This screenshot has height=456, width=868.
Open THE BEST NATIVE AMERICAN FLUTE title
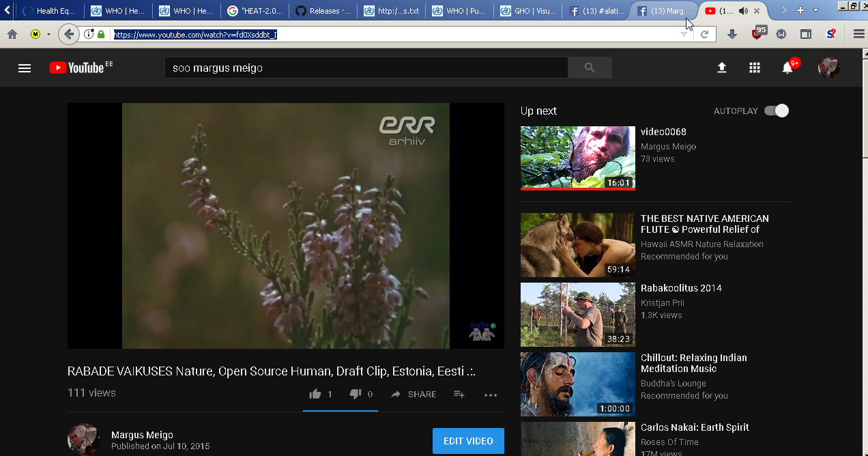pyautogui.click(x=704, y=224)
